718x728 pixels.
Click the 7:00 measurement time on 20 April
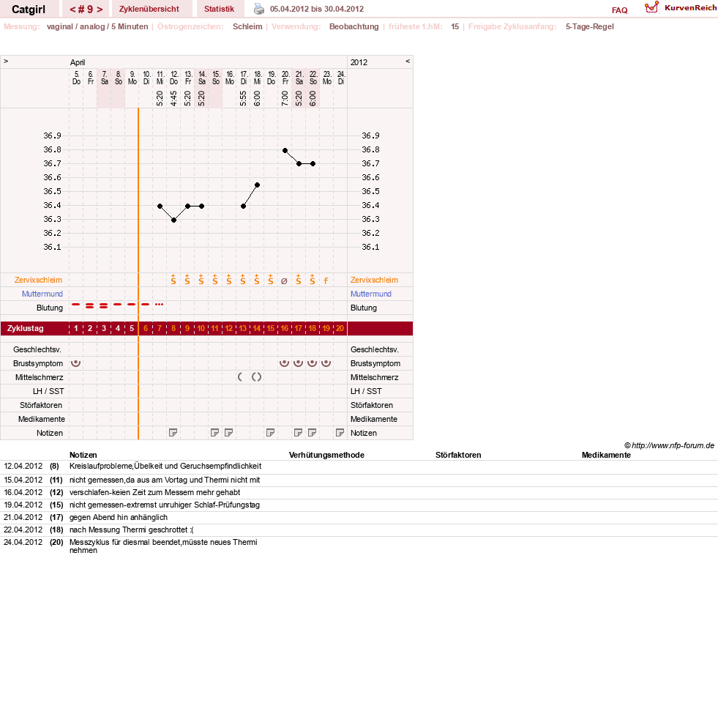click(285, 98)
